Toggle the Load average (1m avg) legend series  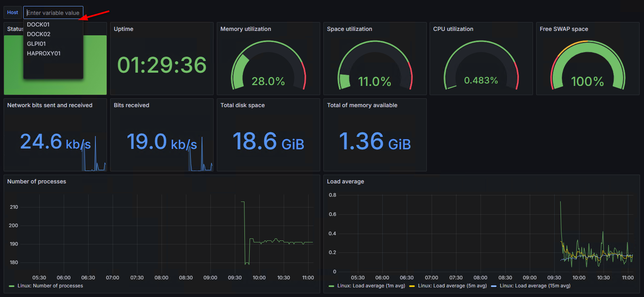(x=371, y=286)
